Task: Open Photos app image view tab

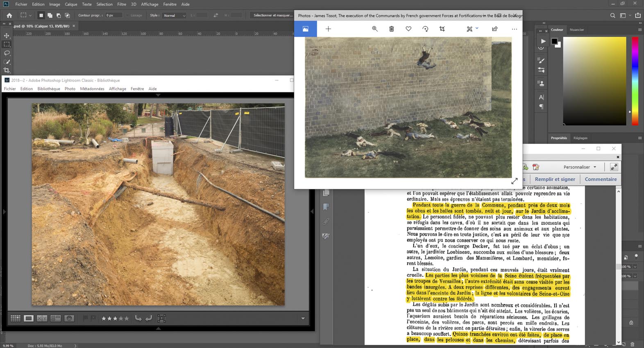Action: 306,29
